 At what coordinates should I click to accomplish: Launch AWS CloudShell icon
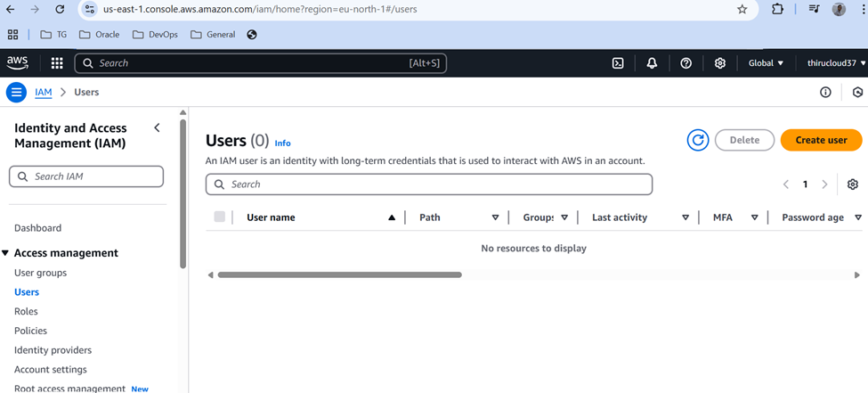(619, 63)
